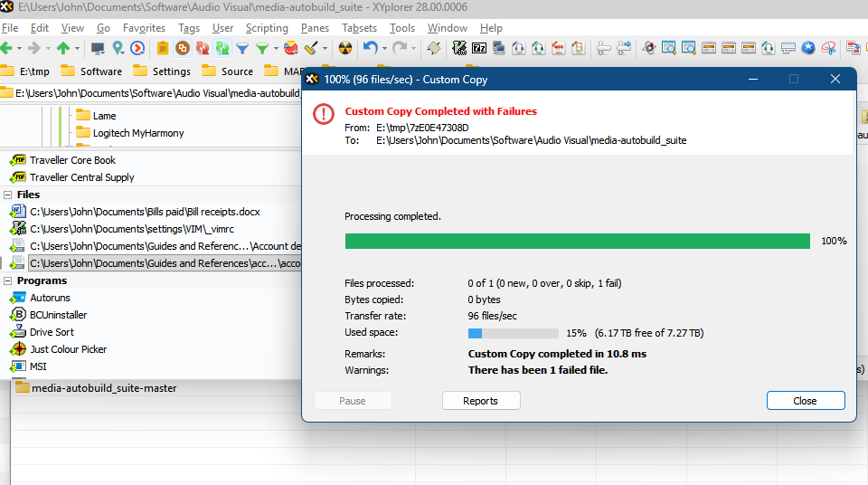The width and height of the screenshot is (868, 485).
Task: Open the Tools menu
Action: click(x=401, y=28)
